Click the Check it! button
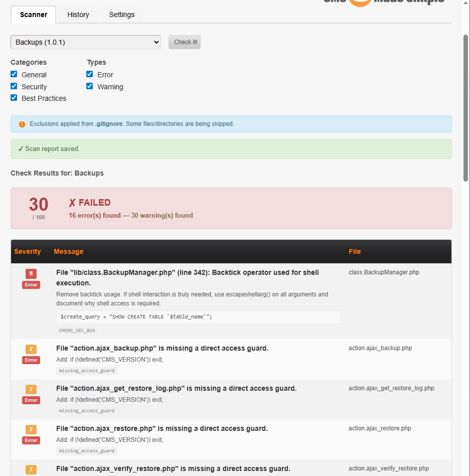The image size is (470, 476). 185,42
